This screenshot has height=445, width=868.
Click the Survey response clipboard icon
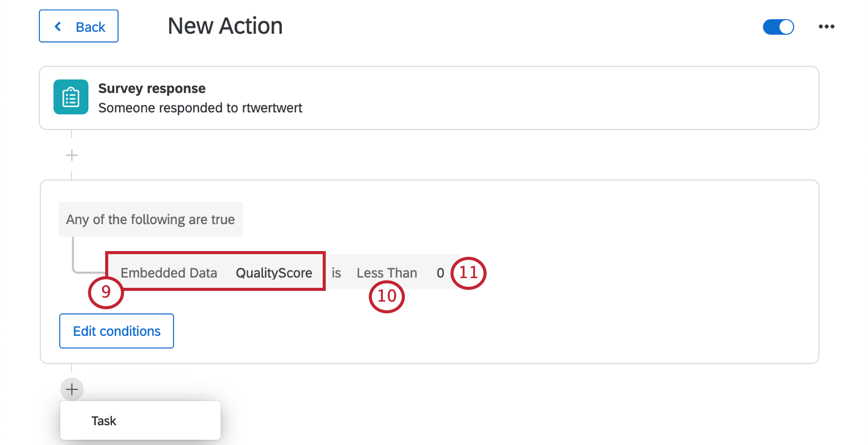click(70, 97)
